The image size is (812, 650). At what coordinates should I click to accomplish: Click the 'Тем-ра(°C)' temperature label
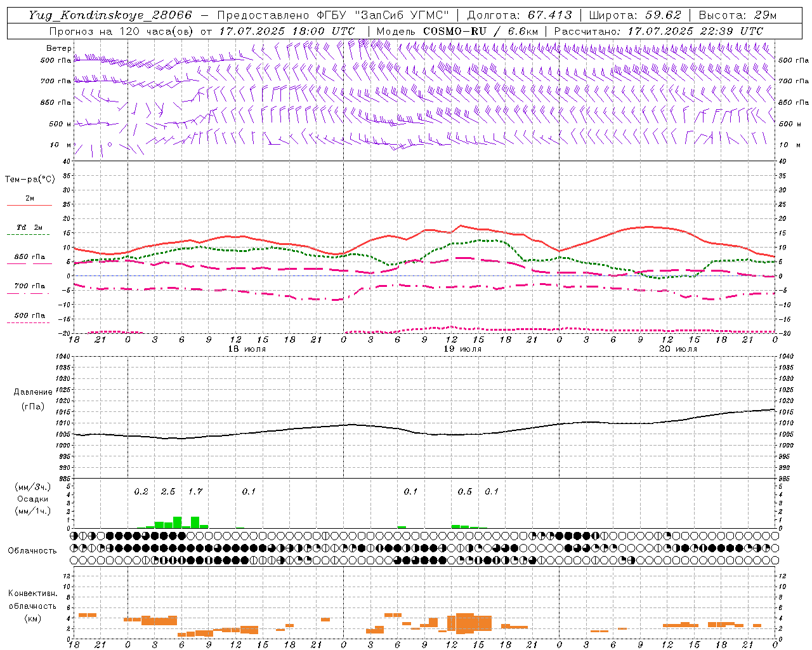(30, 180)
